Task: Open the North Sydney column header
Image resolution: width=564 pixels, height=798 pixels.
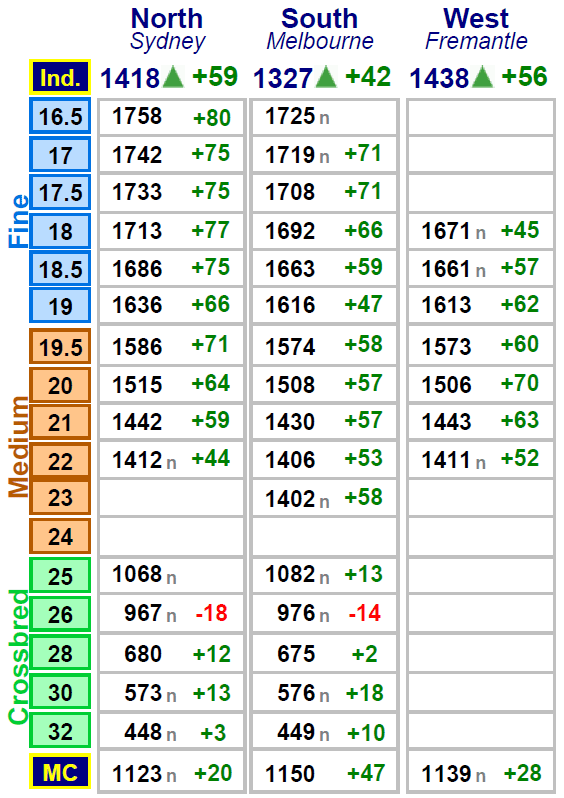Action: (167, 30)
